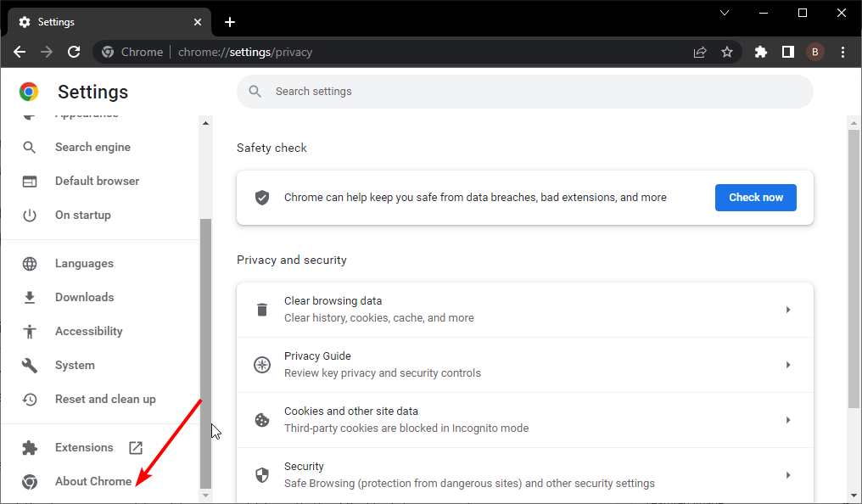This screenshot has height=504, width=862.
Task: Click the On startup power icon
Action: click(29, 216)
